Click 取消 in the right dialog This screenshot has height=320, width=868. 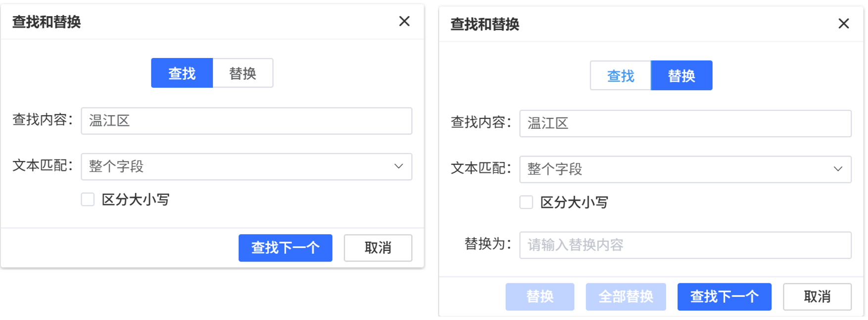pyautogui.click(x=817, y=296)
